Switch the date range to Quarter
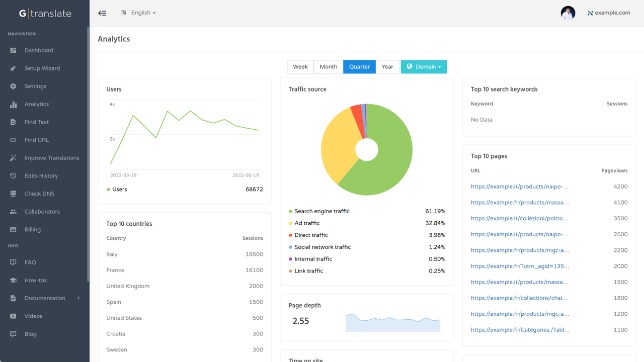 click(359, 66)
